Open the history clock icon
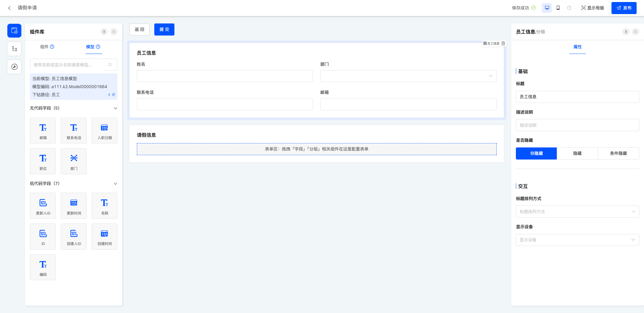Image resolution: width=644 pixels, height=313 pixels. point(569,8)
